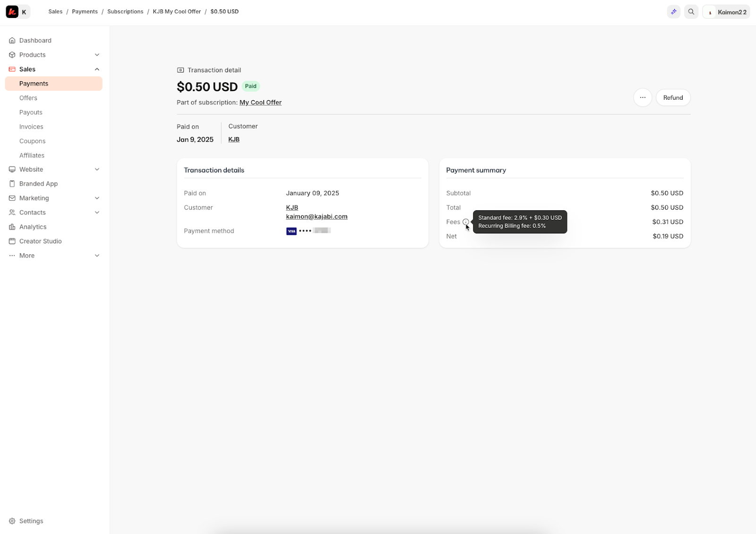Image resolution: width=756 pixels, height=534 pixels.
Task: Click the Creator Studio icon
Action: point(12,241)
